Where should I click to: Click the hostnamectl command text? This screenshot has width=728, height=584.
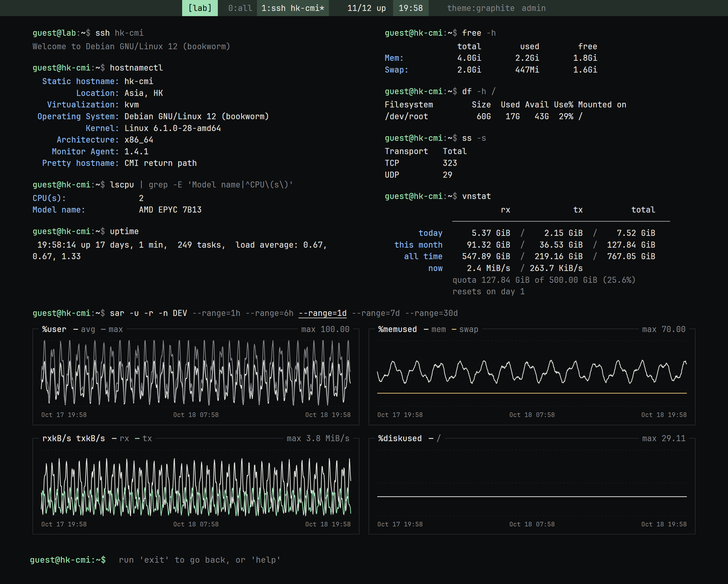coord(136,68)
